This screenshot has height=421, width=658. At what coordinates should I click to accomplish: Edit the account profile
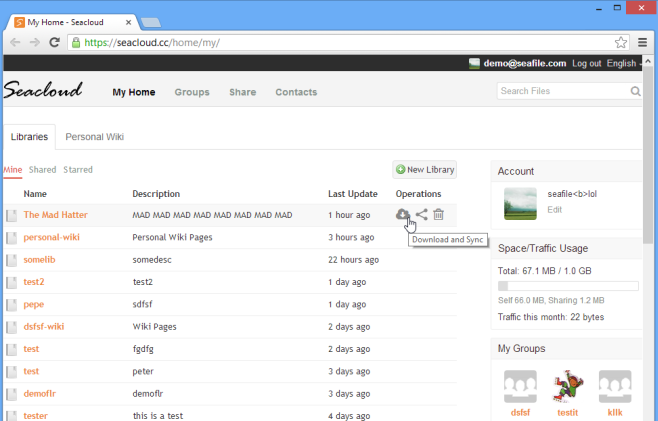click(554, 209)
